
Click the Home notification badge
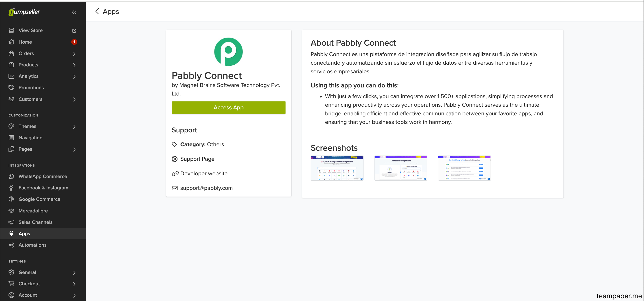pos(74,42)
